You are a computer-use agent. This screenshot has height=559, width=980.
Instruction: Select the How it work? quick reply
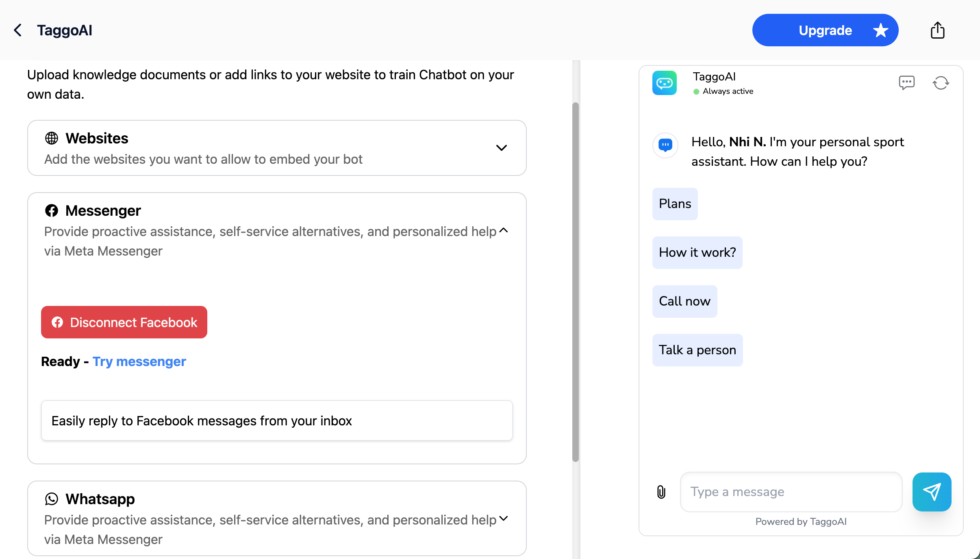[x=697, y=252]
